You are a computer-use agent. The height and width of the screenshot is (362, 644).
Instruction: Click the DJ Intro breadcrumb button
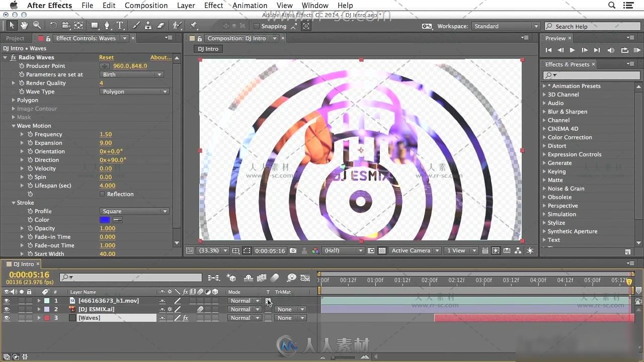pos(208,49)
